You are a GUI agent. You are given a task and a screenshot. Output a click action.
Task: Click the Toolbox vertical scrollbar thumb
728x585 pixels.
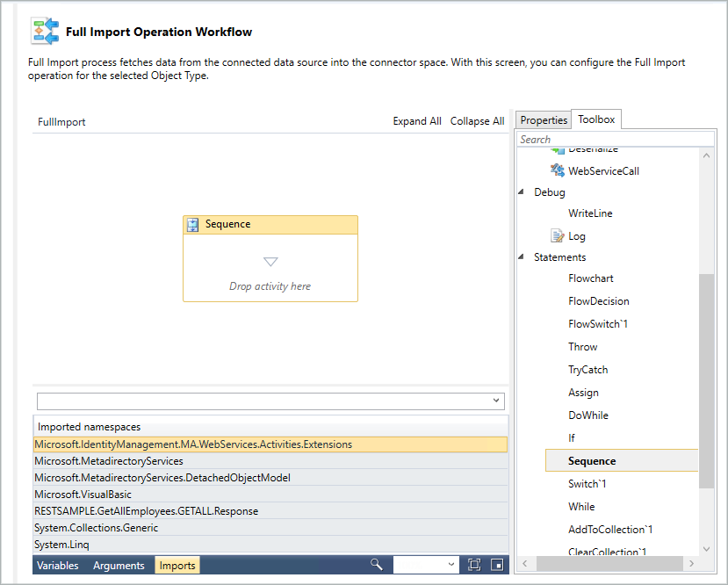tap(706, 380)
